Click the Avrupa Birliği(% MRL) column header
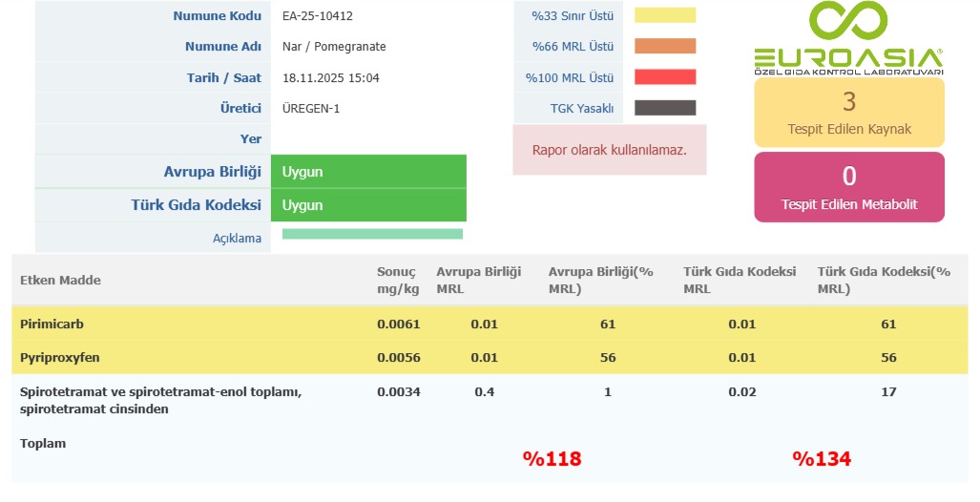This screenshot has width=980, height=502. pos(600,280)
